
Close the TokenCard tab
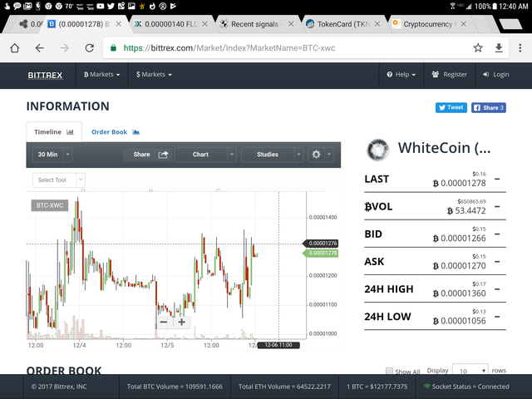click(377, 24)
